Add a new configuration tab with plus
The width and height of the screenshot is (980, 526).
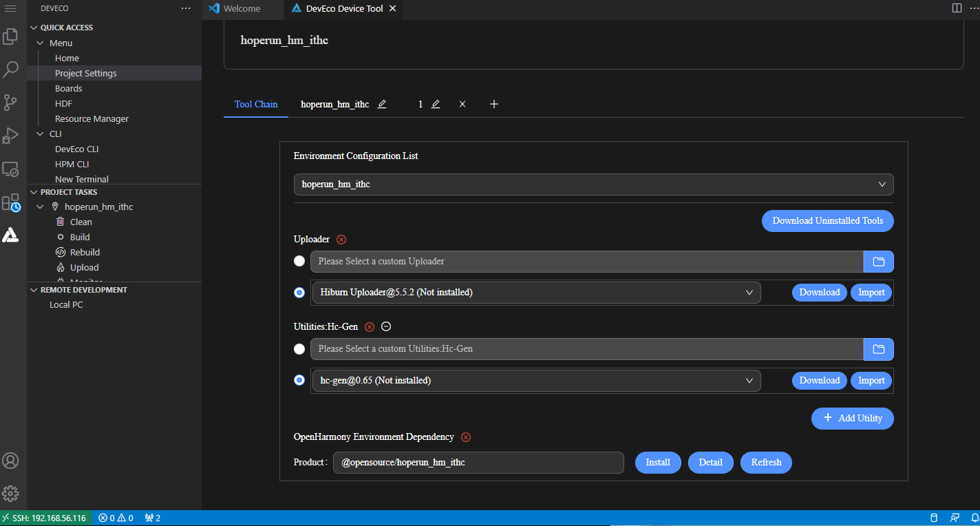pyautogui.click(x=493, y=104)
